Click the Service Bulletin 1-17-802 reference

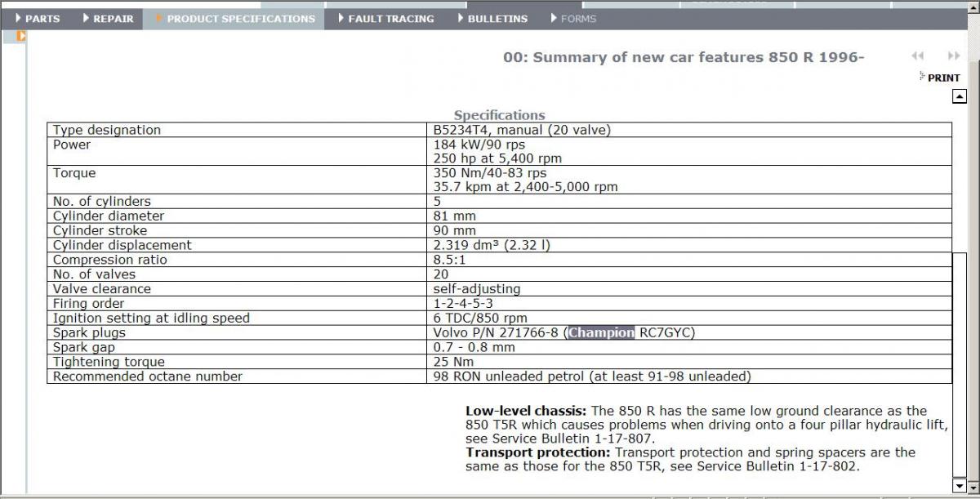[x=775, y=466]
